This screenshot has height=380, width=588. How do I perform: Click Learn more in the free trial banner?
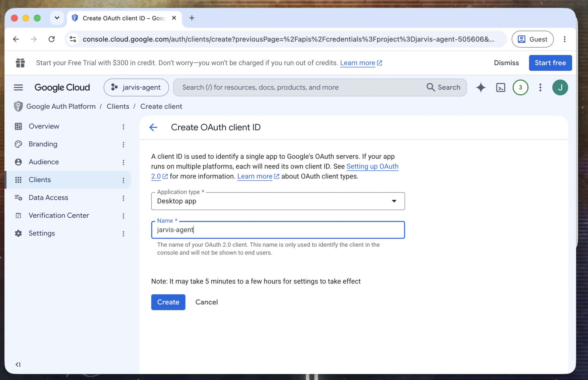point(361,63)
